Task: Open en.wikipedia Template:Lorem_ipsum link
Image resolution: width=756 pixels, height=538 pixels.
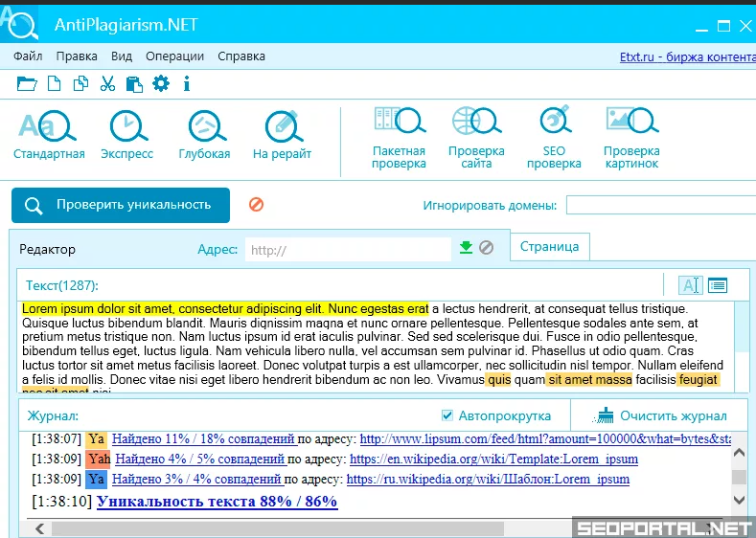Action: (493, 459)
